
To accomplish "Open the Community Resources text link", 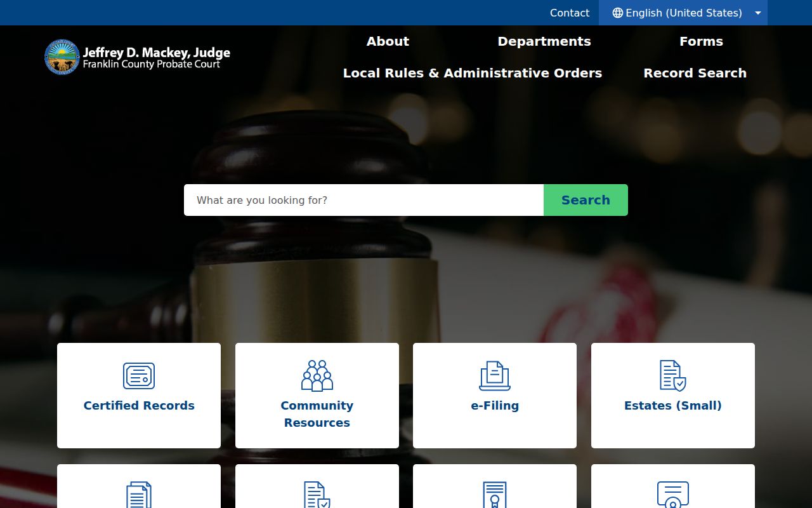I will [317, 414].
